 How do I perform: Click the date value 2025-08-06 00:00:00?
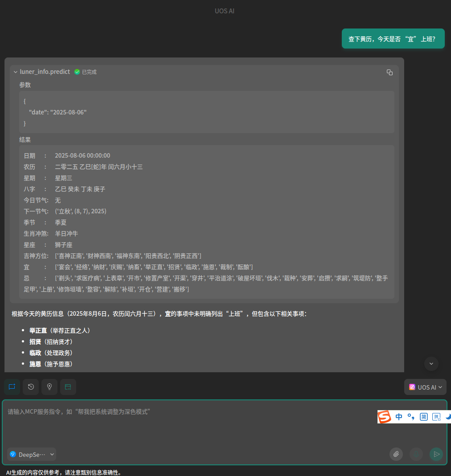pyautogui.click(x=82, y=155)
